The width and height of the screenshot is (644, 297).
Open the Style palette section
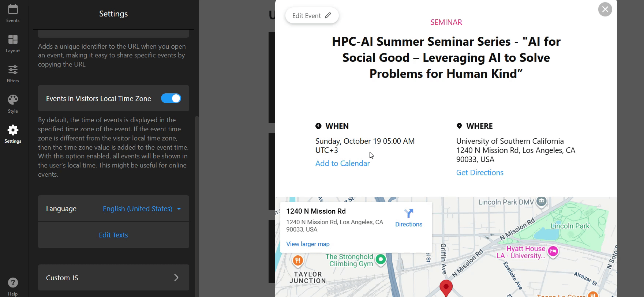13,104
